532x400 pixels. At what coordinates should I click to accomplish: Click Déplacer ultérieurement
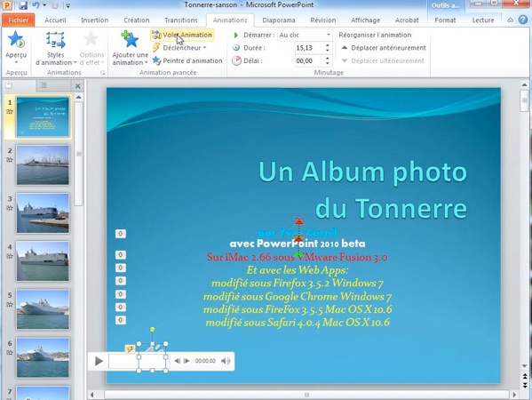point(383,60)
